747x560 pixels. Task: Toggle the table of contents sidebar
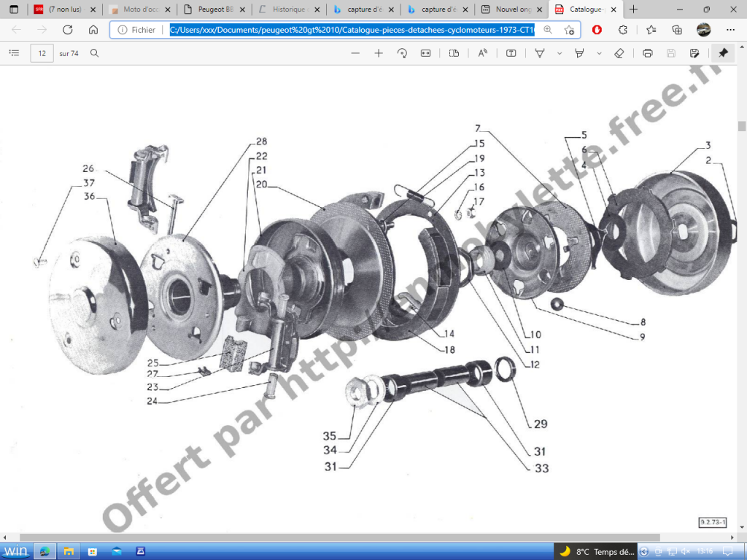coord(14,53)
